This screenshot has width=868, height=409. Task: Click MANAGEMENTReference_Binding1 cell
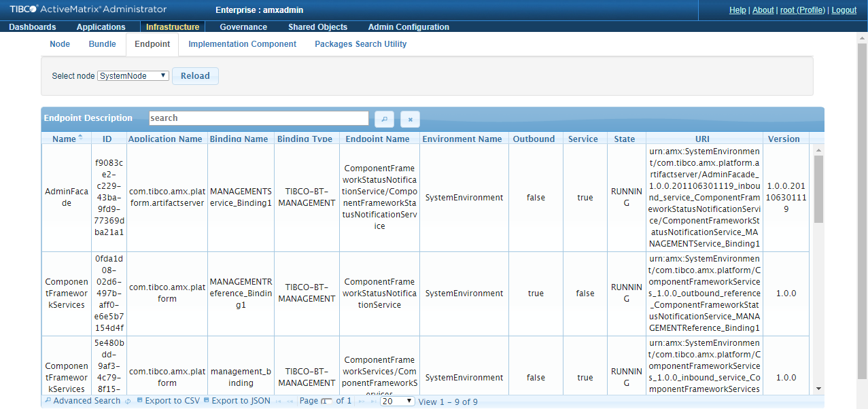click(x=241, y=294)
